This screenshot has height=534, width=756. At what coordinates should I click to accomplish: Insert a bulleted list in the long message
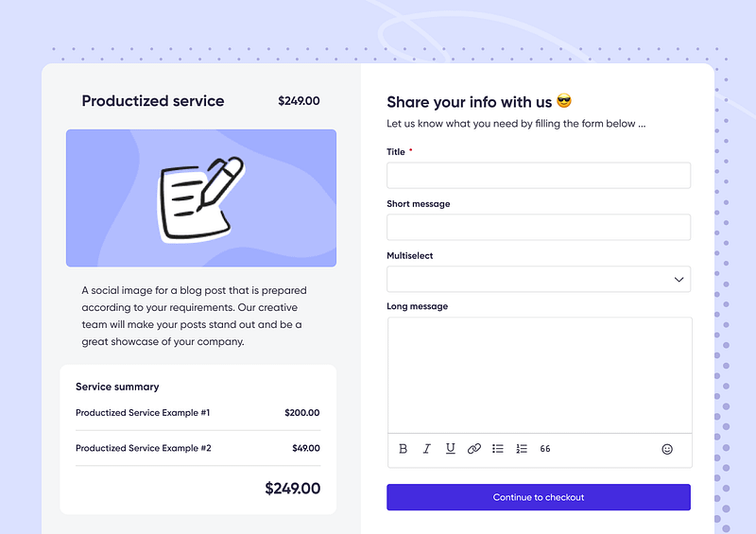tap(498, 449)
